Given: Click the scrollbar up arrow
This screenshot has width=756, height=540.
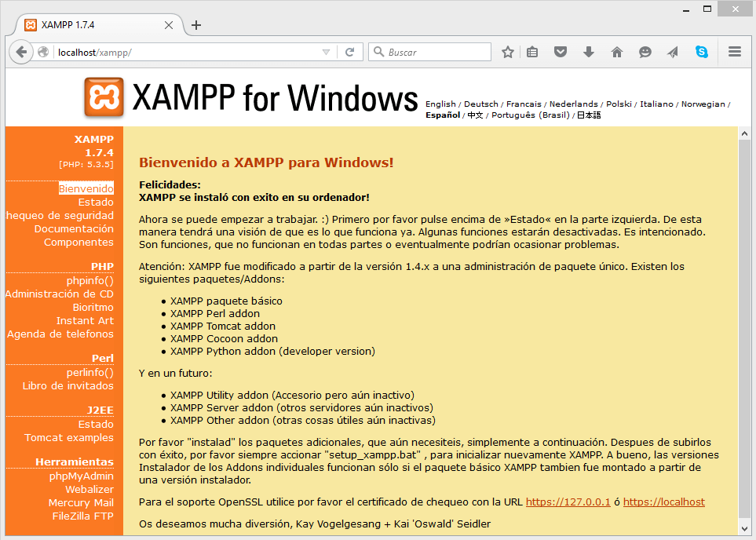Looking at the screenshot, I should click(744, 133).
